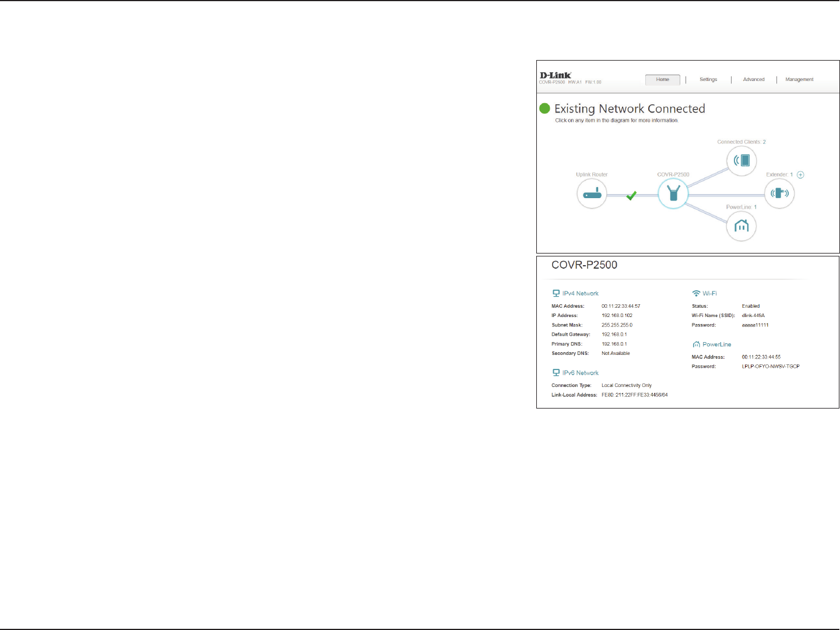Click the 'MAC Address:' label under PowerLine

[x=708, y=357]
